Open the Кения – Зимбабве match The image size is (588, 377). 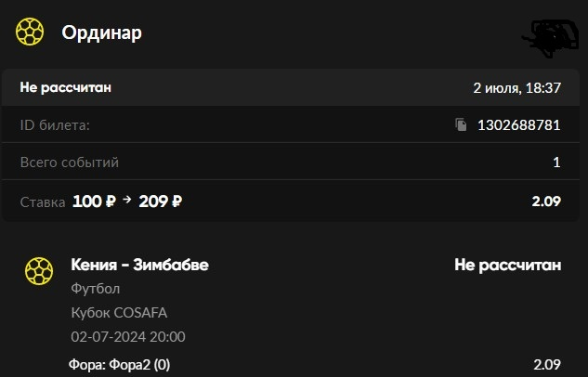[x=139, y=265]
